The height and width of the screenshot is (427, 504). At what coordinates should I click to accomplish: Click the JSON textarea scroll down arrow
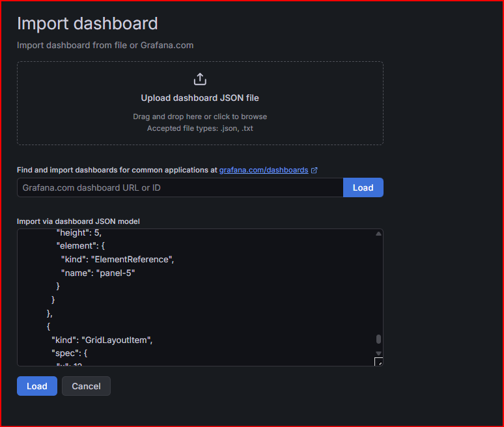tap(378, 353)
